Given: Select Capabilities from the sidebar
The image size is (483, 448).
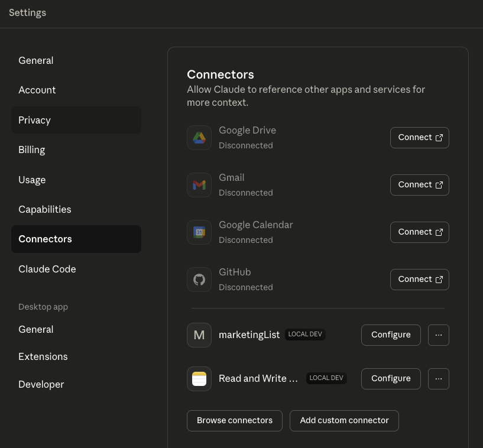Looking at the screenshot, I should click(45, 209).
